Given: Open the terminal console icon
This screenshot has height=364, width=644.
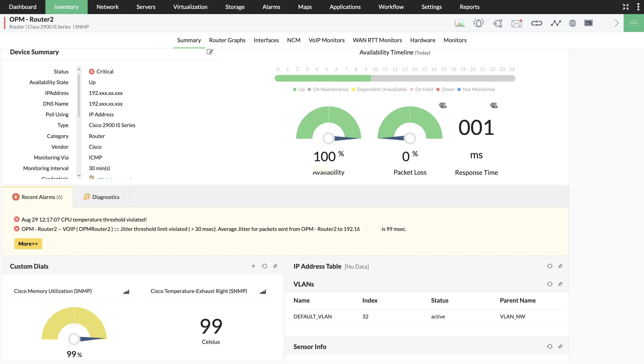Looking at the screenshot, I should (588, 23).
